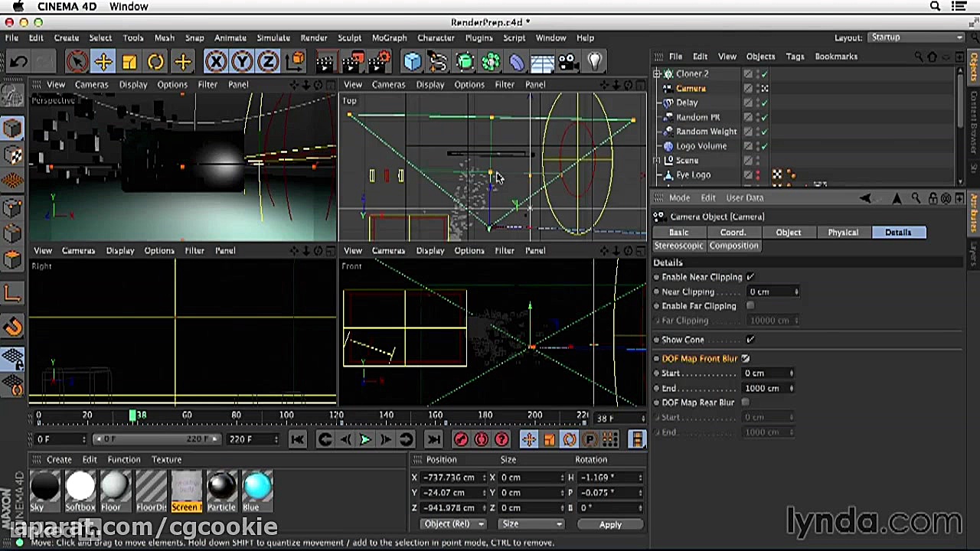Expand the Cloner.2 hierarchy
This screenshot has width=980, height=551.
coord(657,73)
